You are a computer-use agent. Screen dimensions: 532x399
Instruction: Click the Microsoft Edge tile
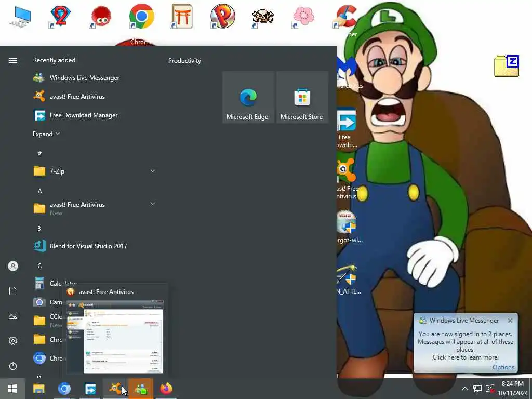[248, 97]
